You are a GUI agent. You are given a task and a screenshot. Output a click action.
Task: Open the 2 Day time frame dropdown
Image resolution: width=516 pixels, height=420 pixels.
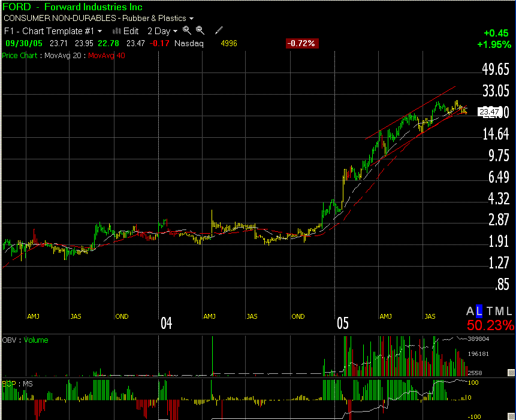tap(162, 31)
